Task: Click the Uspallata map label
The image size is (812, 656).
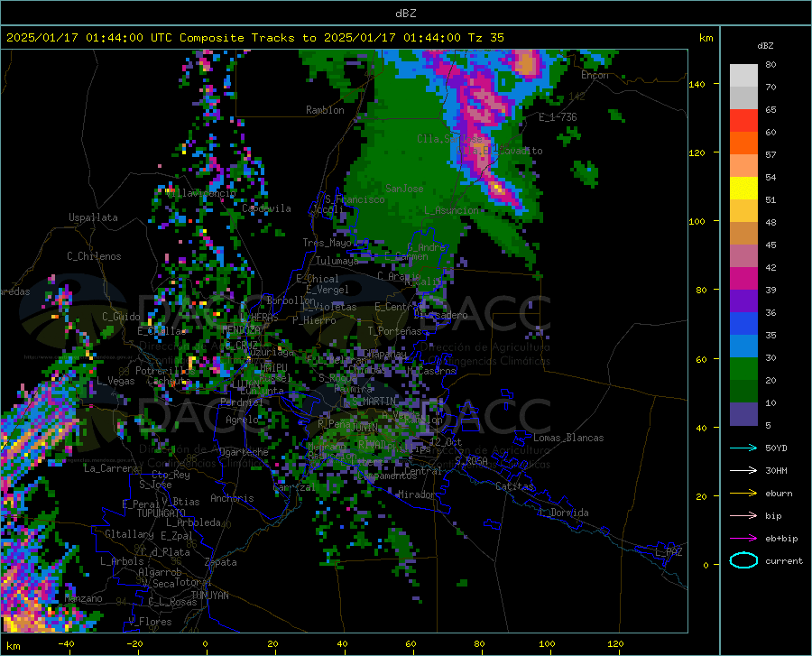Action: tap(93, 217)
